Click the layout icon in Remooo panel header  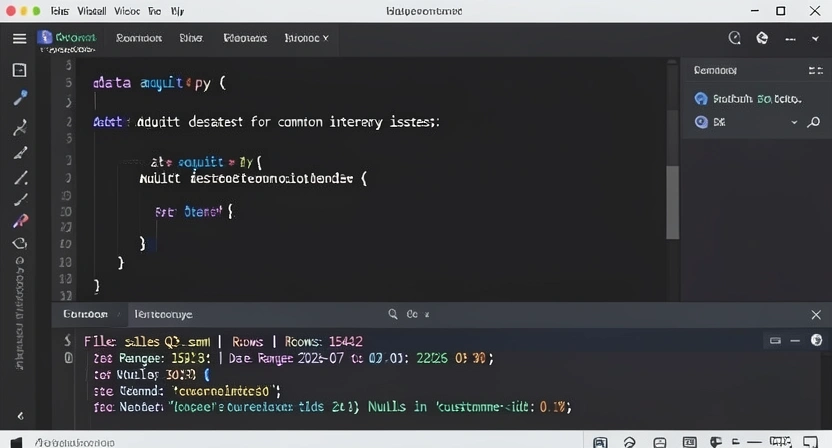(x=816, y=70)
